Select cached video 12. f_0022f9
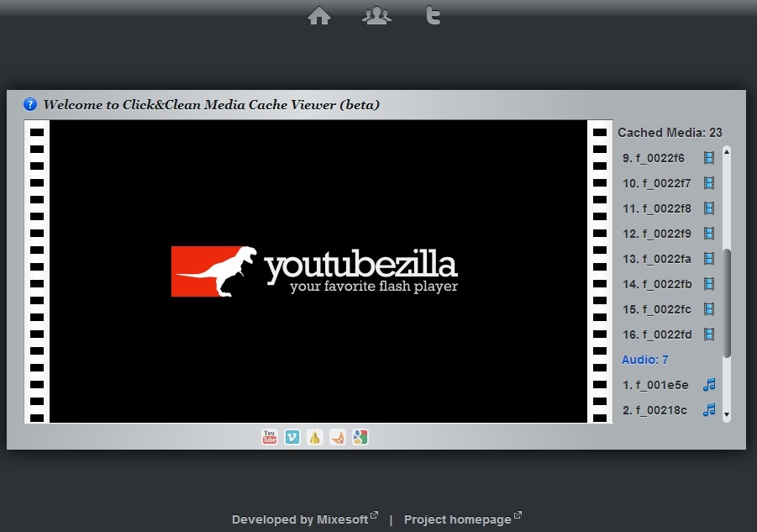The height and width of the screenshot is (532, 757). pos(656,234)
